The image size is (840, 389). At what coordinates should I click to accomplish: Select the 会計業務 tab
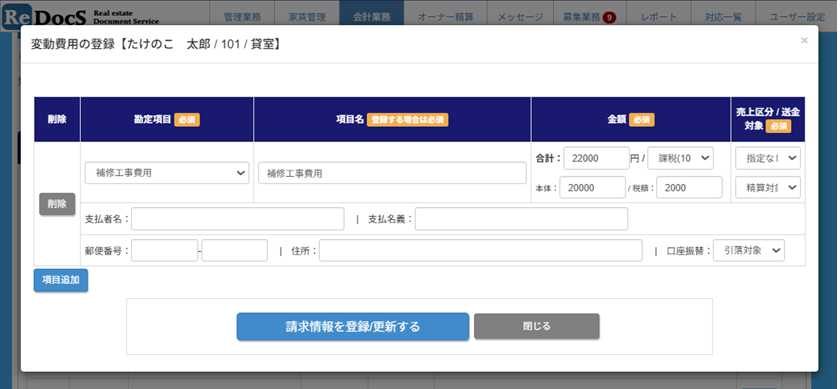(x=372, y=17)
